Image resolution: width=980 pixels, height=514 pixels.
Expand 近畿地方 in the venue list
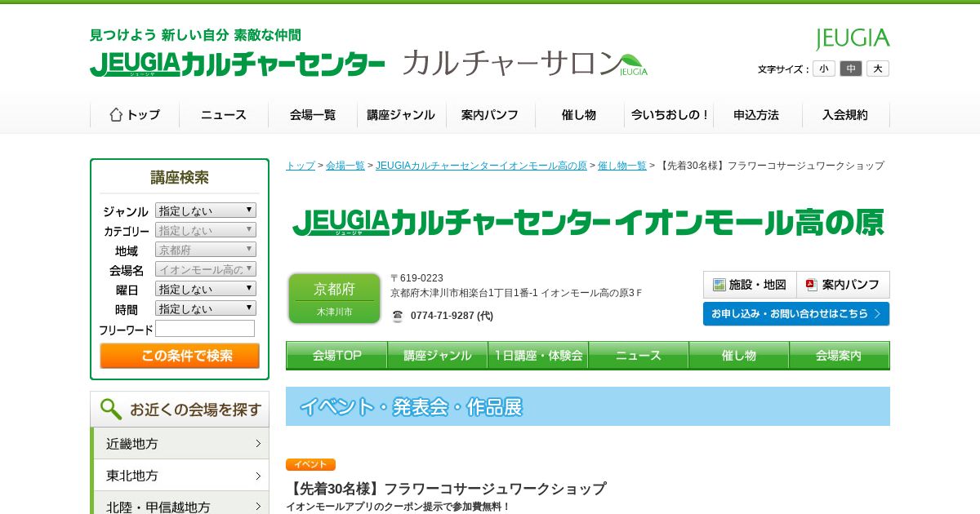181,443
